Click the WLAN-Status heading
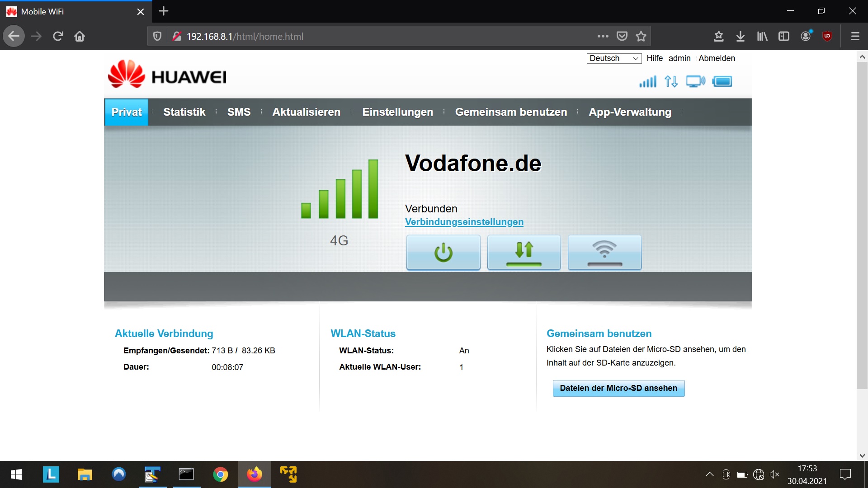 tap(363, 333)
